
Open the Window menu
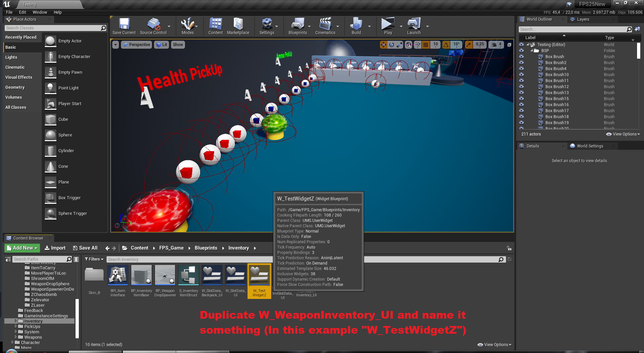point(40,12)
